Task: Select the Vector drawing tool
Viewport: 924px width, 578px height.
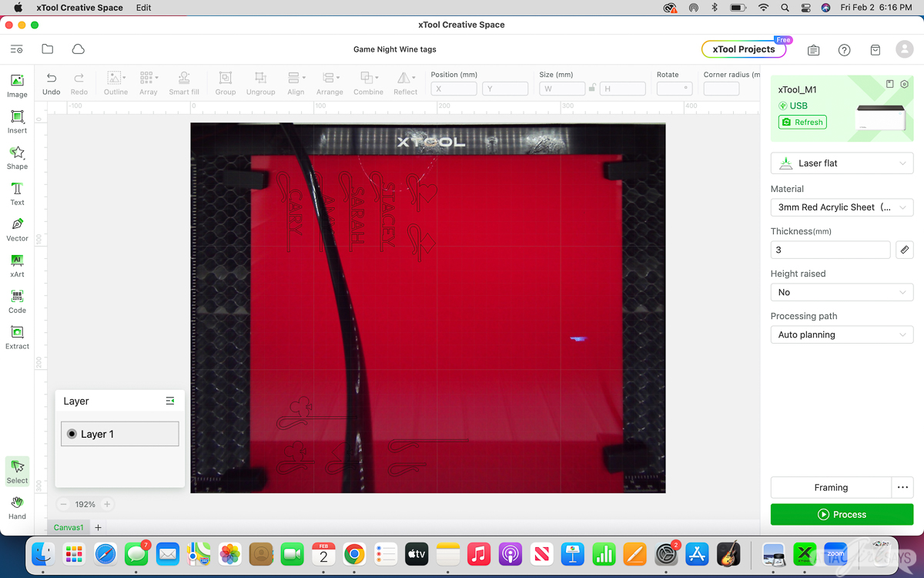Action: (x=17, y=227)
